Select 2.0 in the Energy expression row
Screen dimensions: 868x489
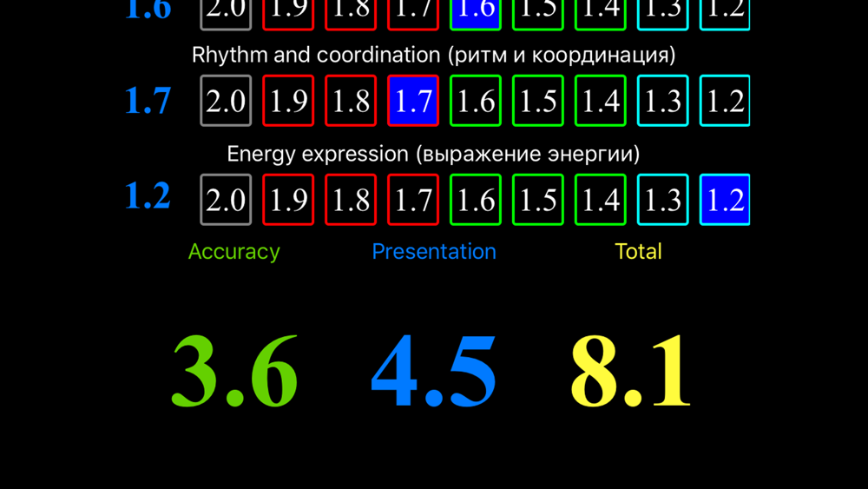click(x=226, y=200)
